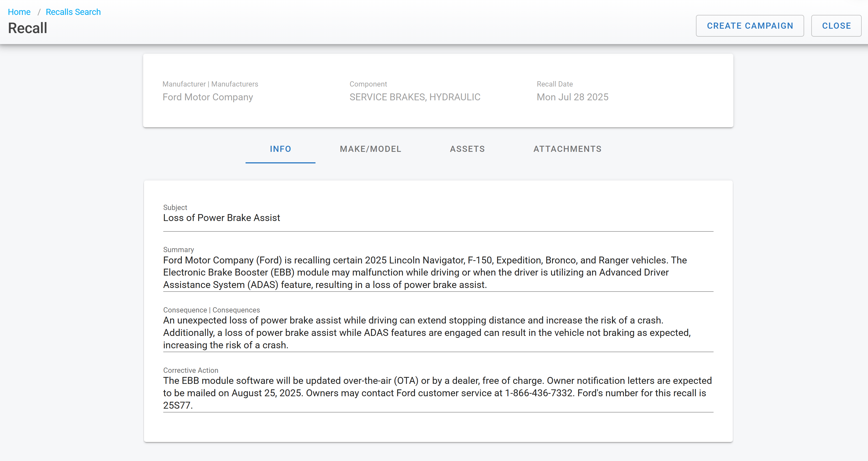Click the Subject label above title
868x461 pixels.
(175, 207)
